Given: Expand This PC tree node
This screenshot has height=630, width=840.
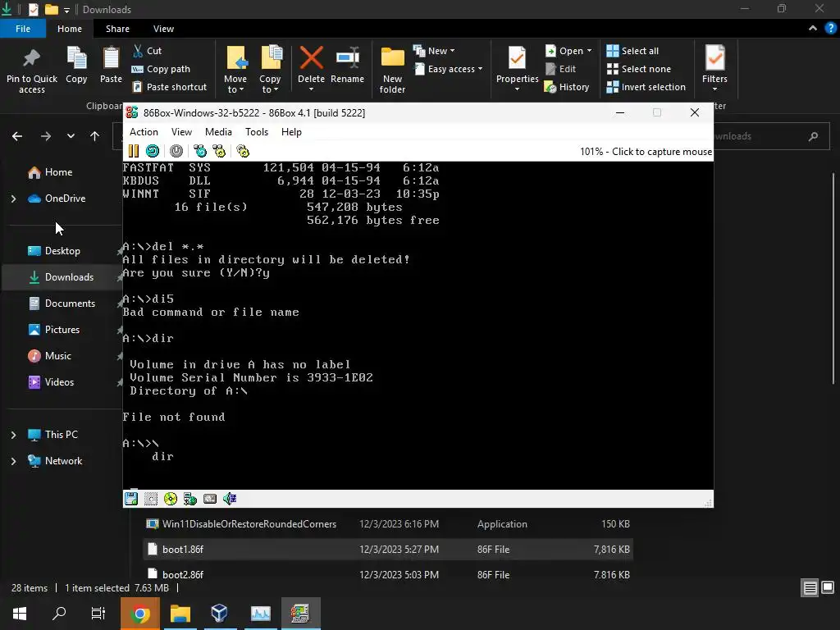Looking at the screenshot, I should (x=13, y=435).
